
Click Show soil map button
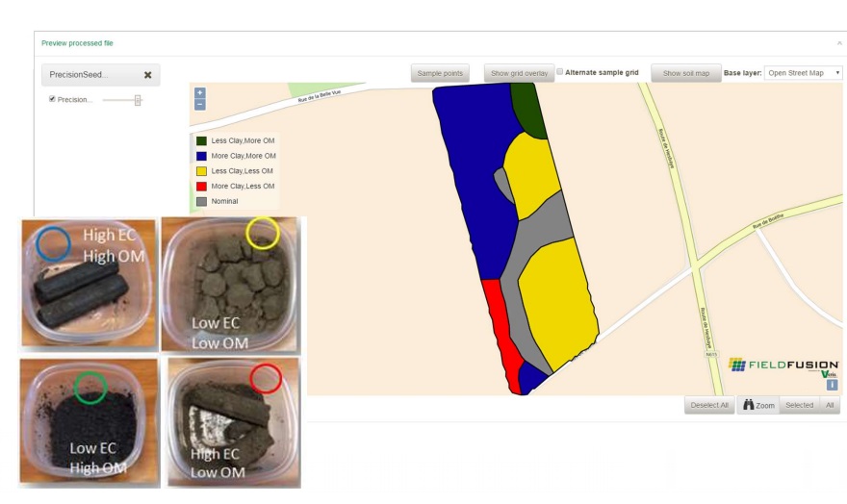686,73
